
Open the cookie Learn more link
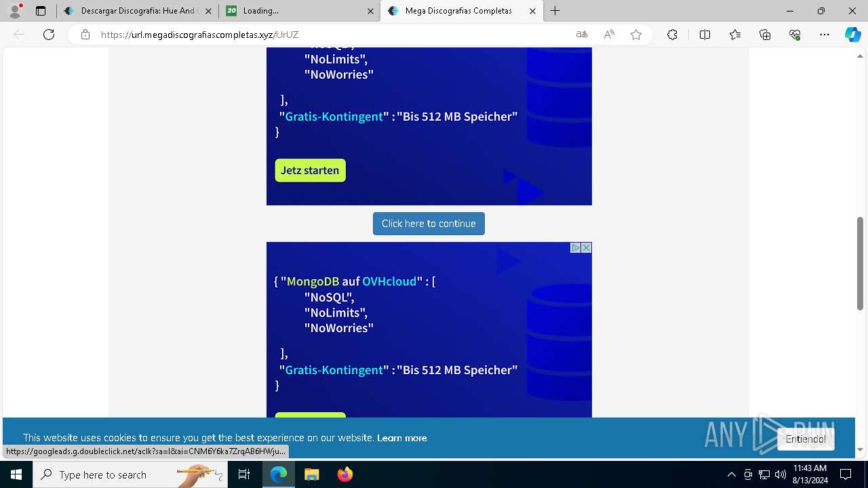(x=402, y=438)
